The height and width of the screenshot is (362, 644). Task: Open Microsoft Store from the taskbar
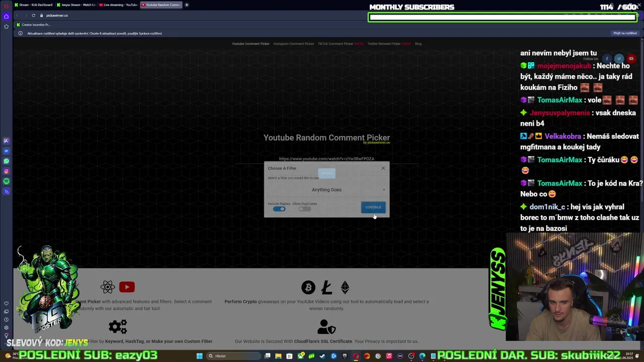click(289, 356)
